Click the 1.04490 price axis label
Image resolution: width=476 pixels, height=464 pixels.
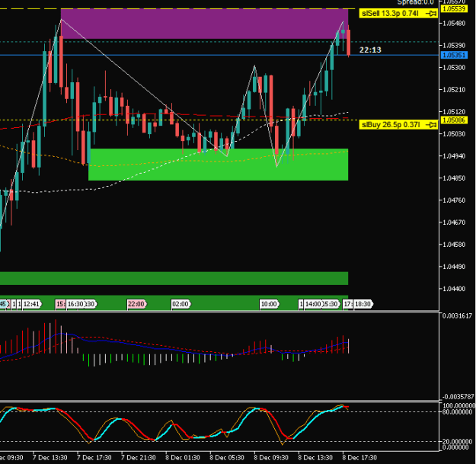click(454, 267)
